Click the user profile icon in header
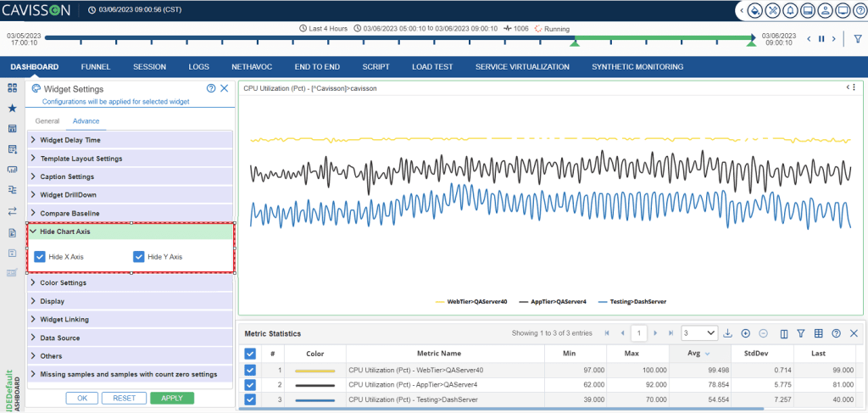 click(x=825, y=10)
